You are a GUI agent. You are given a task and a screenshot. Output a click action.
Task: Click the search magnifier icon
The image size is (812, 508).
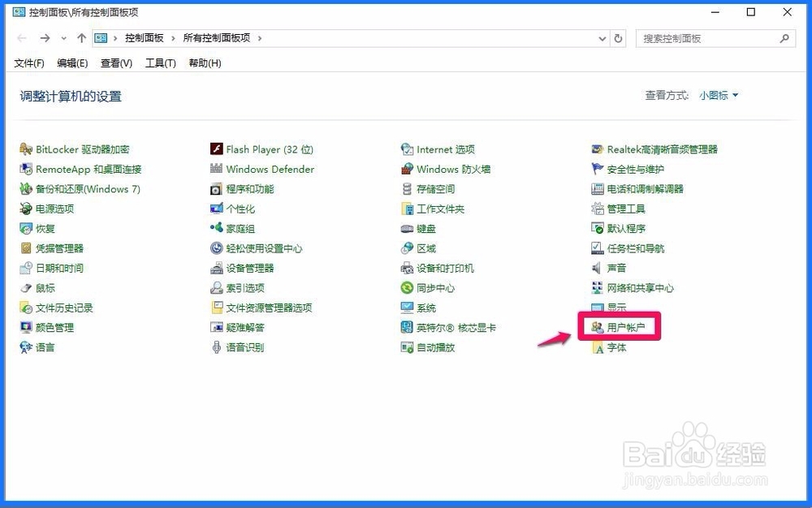pyautogui.click(x=784, y=39)
